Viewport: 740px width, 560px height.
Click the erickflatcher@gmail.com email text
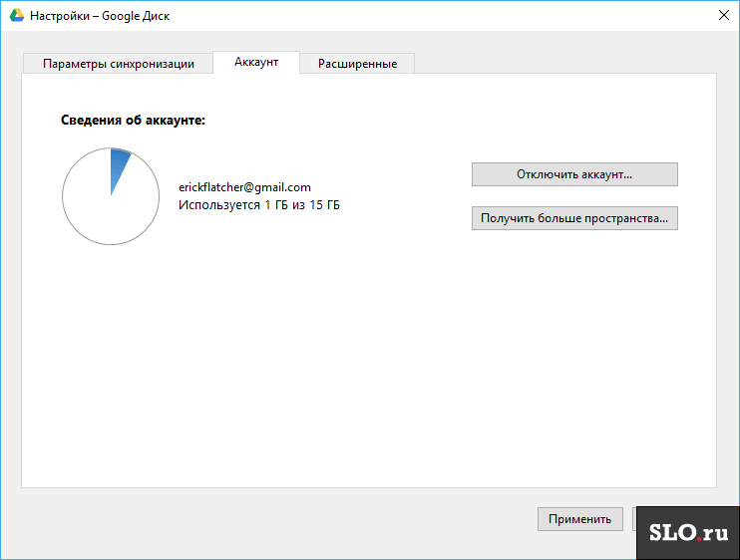pyautogui.click(x=244, y=187)
